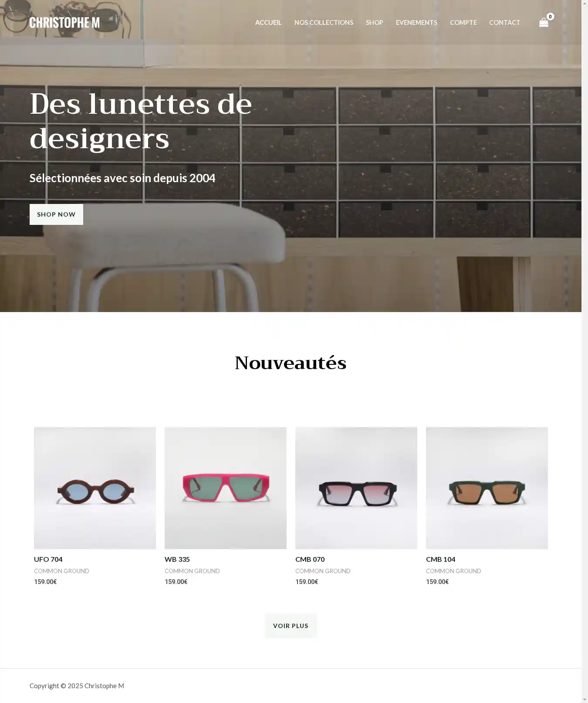The width and height of the screenshot is (588, 703).
Task: Open Nos Collections menu
Action: click(x=324, y=23)
